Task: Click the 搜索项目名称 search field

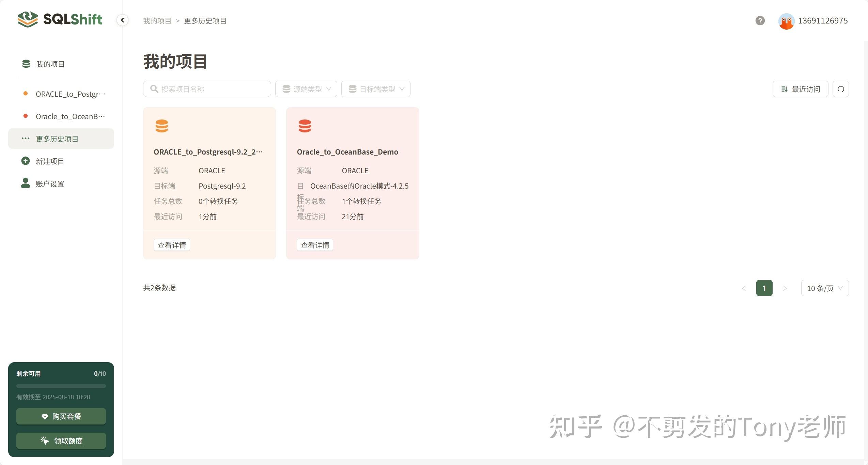Action: point(207,89)
